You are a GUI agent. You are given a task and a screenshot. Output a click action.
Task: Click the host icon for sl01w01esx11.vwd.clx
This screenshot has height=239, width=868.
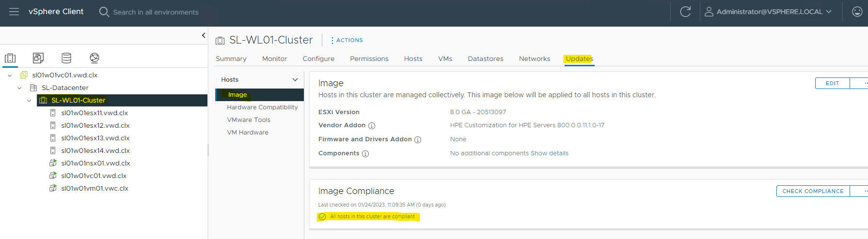pos(53,113)
